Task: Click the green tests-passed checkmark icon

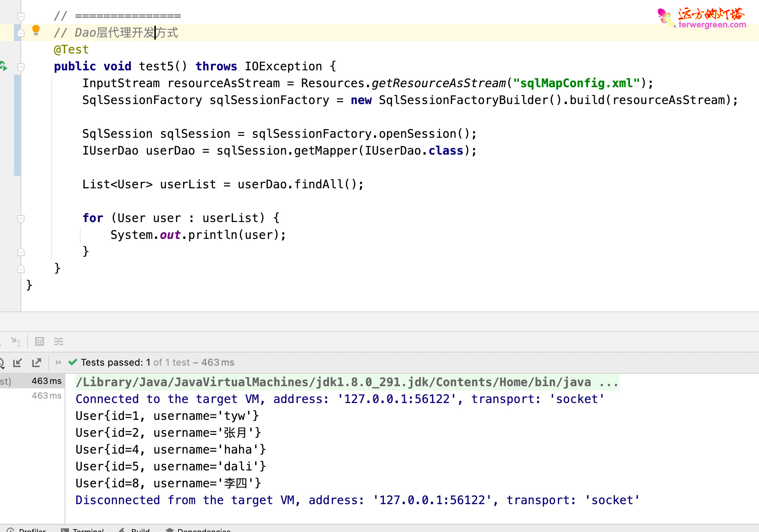Action: tap(73, 362)
